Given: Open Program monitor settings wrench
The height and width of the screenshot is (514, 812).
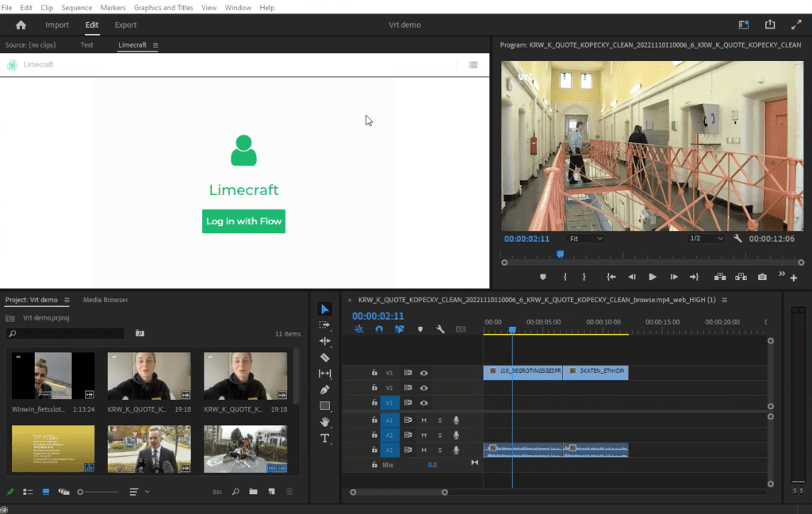Looking at the screenshot, I should [x=737, y=238].
